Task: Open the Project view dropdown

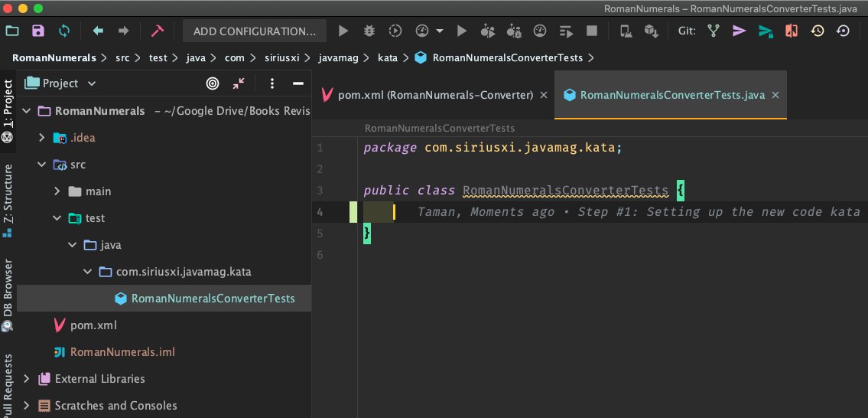Action: [x=92, y=83]
